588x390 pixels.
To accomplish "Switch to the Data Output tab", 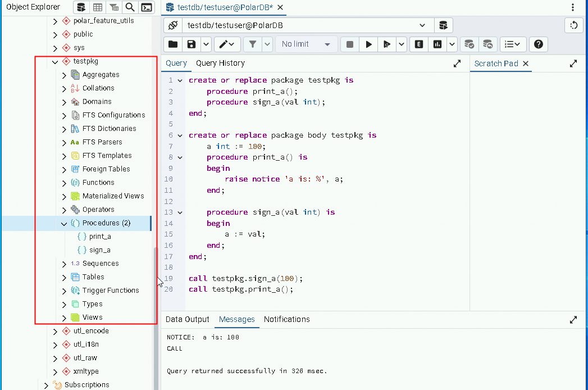I will click(x=187, y=319).
